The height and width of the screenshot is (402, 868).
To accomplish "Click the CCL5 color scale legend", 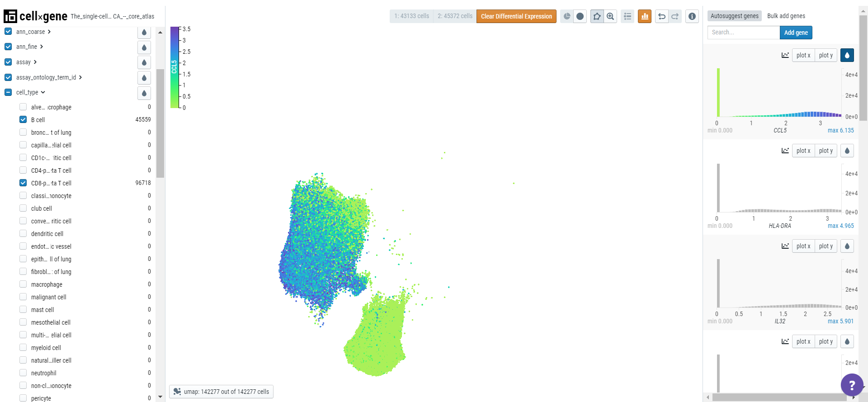I will [x=175, y=67].
